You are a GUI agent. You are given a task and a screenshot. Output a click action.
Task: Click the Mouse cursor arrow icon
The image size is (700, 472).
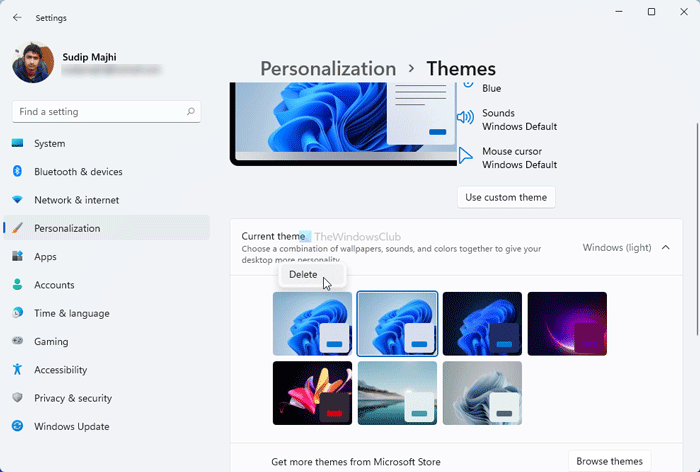click(465, 156)
